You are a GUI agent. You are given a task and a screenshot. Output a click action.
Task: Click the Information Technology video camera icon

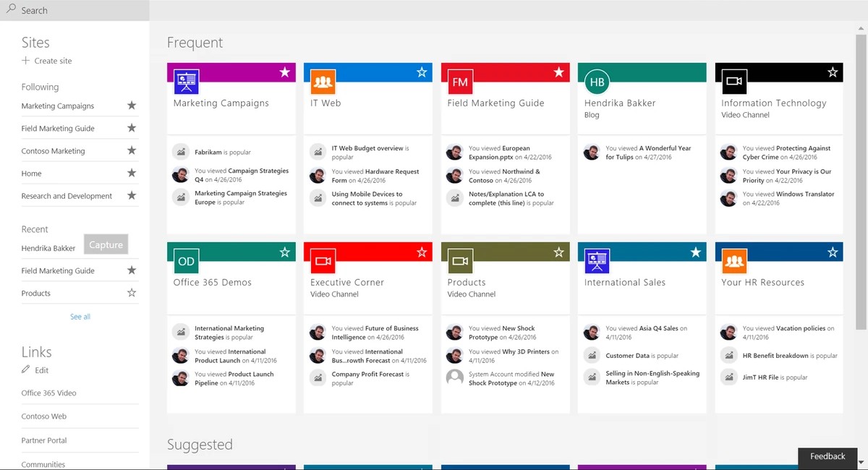point(734,82)
